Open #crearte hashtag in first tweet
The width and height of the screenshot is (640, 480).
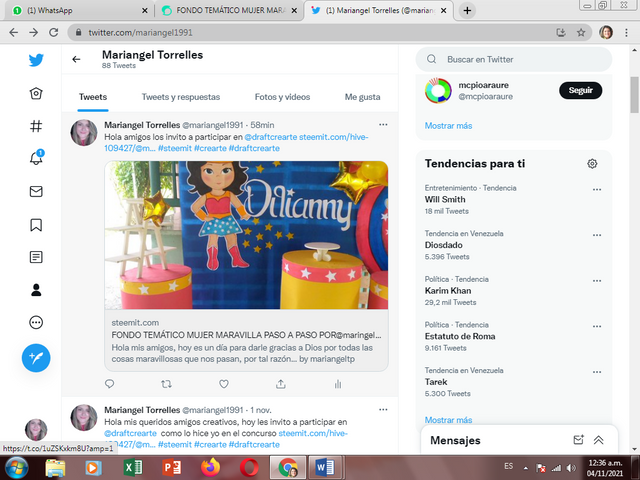pos(210,148)
